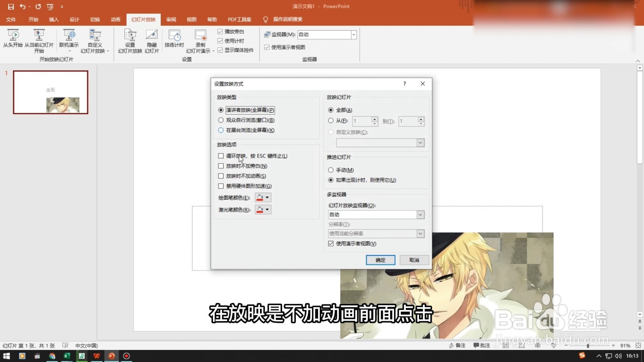Image resolution: width=644 pixels, height=362 pixels.
Task: Check 放映时不加旁白 option
Action: coord(221,166)
